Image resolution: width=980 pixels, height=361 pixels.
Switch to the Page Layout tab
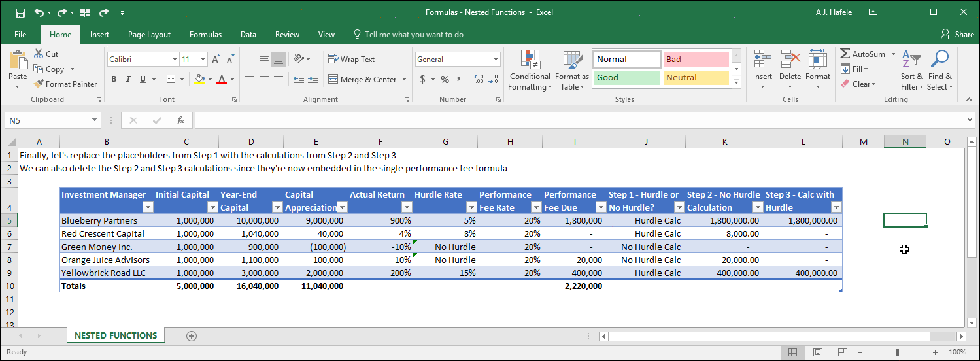click(x=149, y=35)
